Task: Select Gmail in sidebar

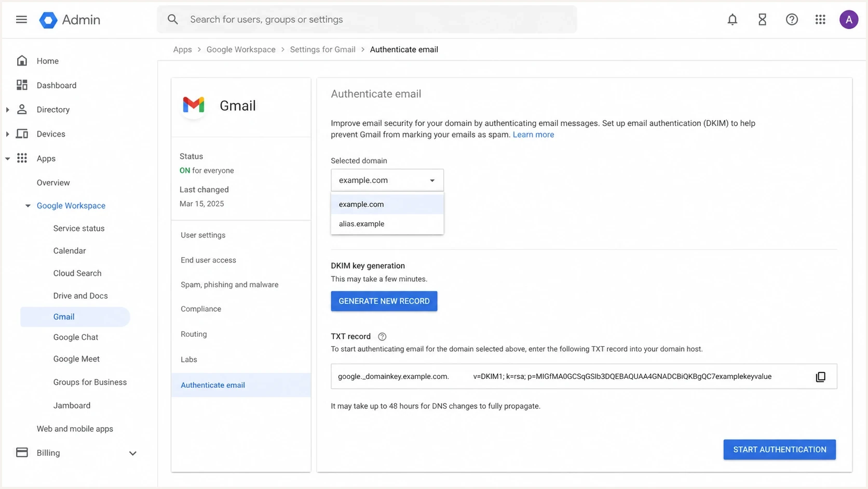Action: pos(75,317)
